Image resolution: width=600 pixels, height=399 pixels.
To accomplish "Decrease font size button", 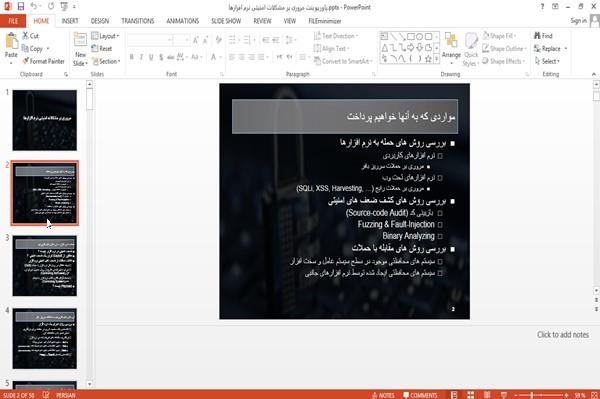I will 206,40.
